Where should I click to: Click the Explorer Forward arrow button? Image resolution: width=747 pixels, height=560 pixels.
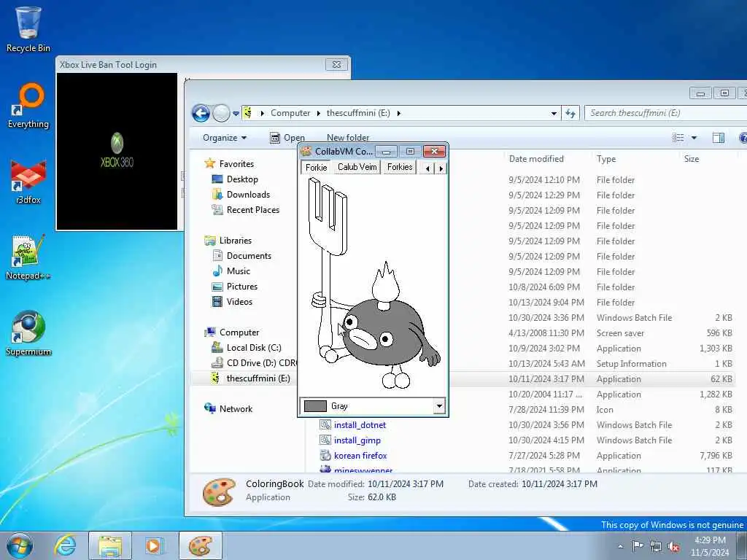(221, 113)
